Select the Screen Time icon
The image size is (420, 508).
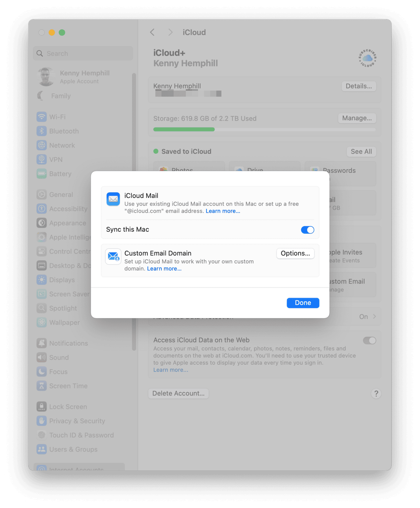coord(41,386)
